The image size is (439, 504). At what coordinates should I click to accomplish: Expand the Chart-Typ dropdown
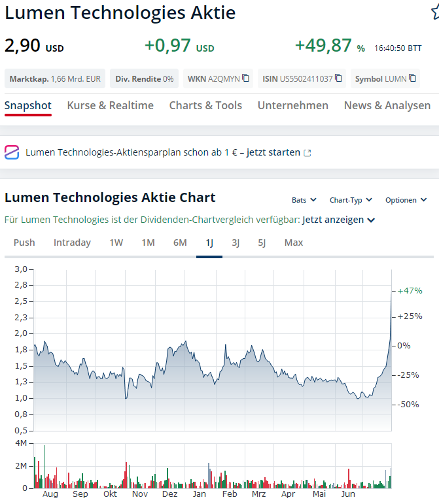[351, 200]
